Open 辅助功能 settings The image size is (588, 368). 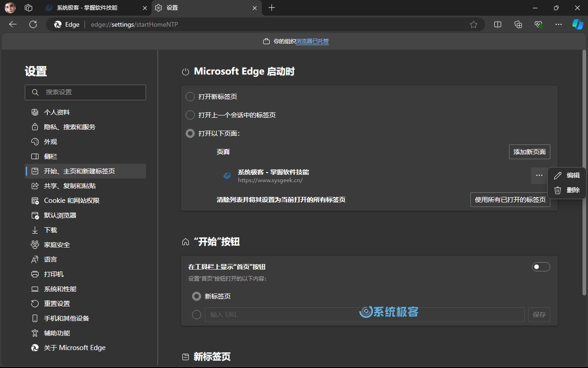(x=85, y=333)
